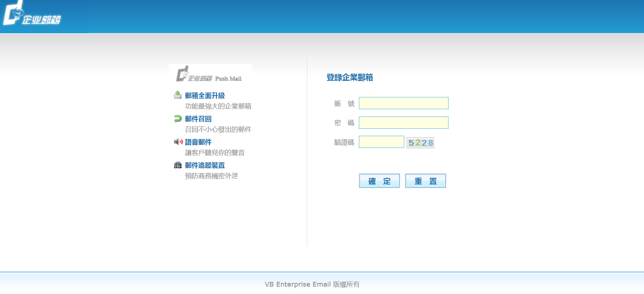Click the 登錄企業郵箱 heading
Screen dimensions: 644x294
350,77
